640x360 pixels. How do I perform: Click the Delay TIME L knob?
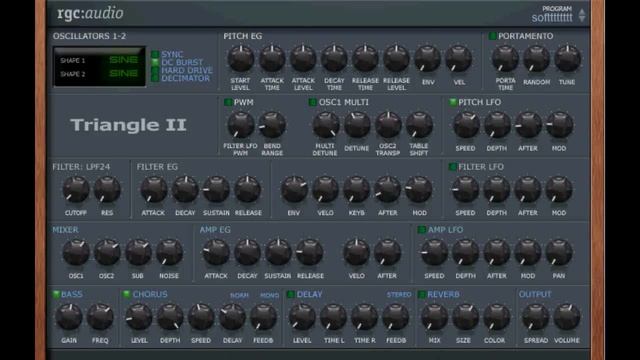333,317
